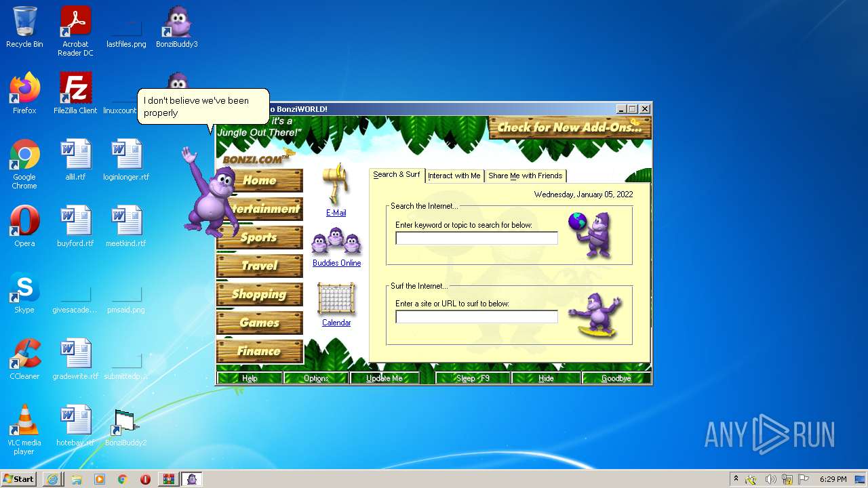Show hidden tray icons arrow

736,479
